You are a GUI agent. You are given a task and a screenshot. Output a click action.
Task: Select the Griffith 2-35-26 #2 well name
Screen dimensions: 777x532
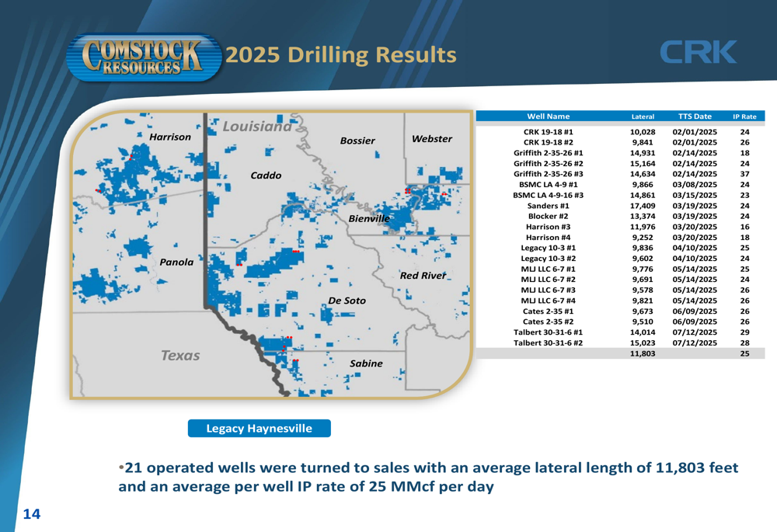pyautogui.click(x=548, y=163)
